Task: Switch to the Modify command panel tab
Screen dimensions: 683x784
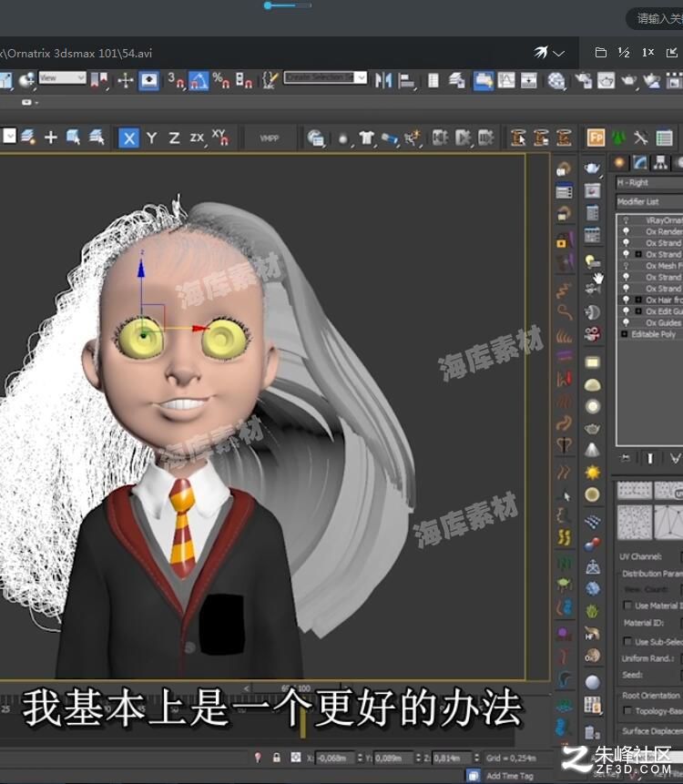Action: pos(640,162)
